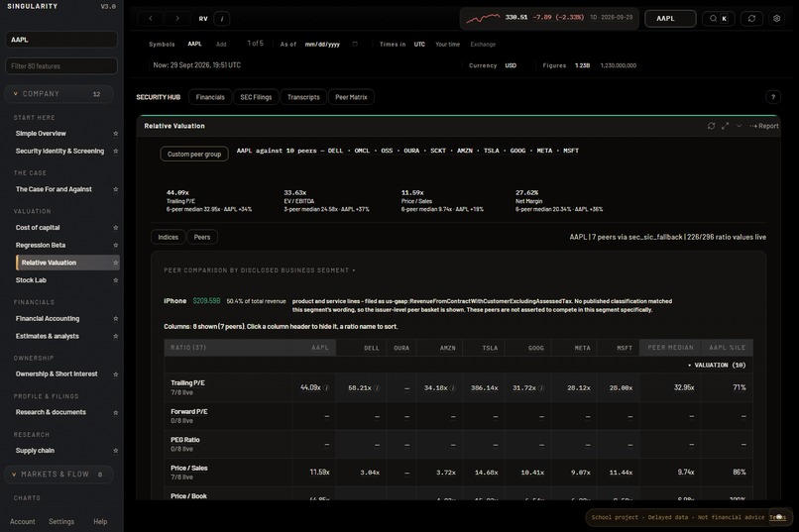
Task: Star Research & documents
Action: [x=116, y=412]
